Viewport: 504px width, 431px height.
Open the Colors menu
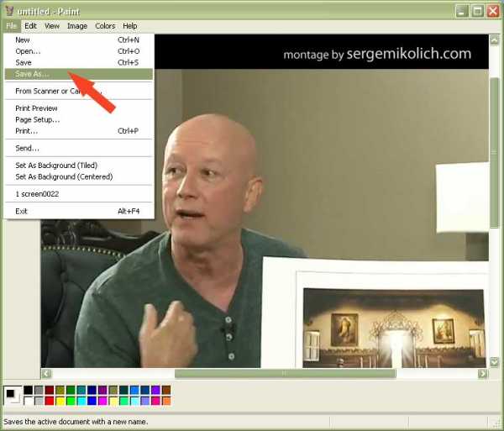[x=105, y=26]
